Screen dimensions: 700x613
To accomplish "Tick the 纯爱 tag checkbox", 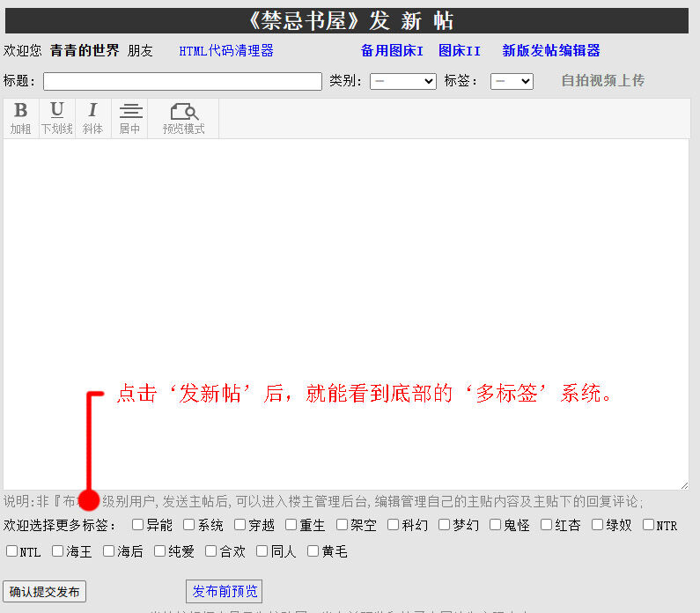I will click(x=160, y=551).
